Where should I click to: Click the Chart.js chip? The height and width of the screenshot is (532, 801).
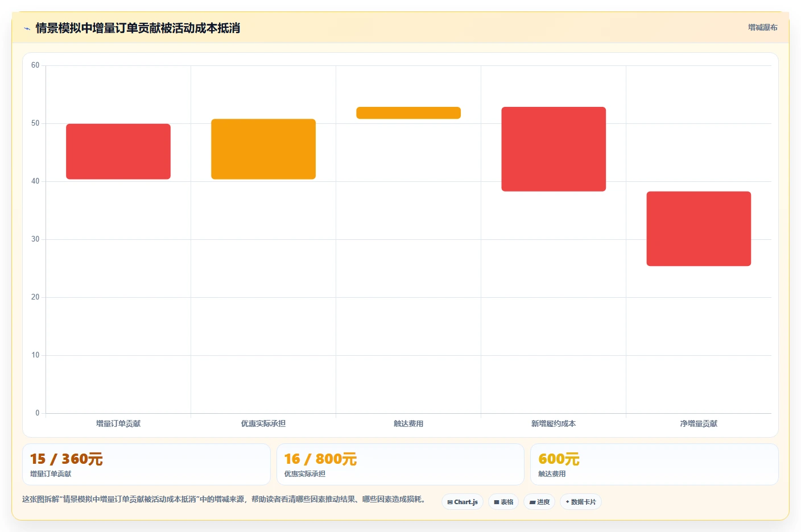coord(463,502)
